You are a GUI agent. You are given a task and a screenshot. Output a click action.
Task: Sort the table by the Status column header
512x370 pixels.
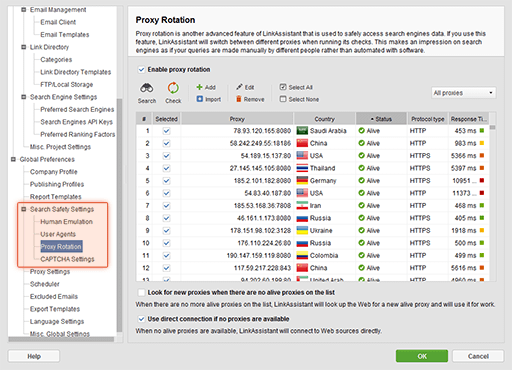tap(381, 119)
